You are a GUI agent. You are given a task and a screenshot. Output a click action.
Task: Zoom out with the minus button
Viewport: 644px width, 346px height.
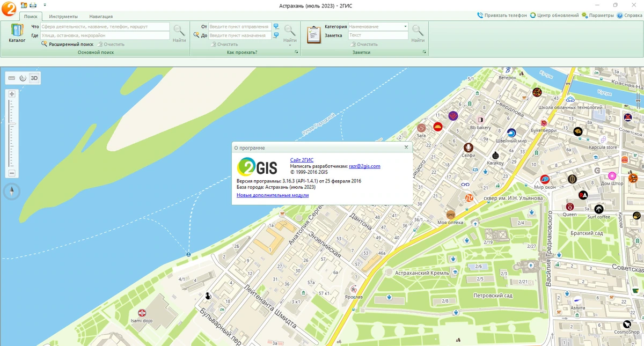click(x=12, y=173)
